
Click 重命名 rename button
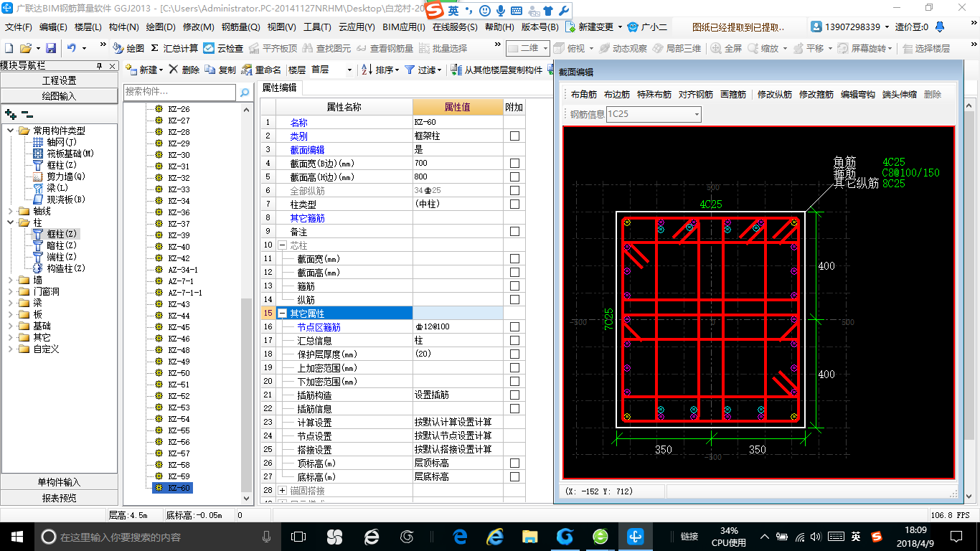coord(261,70)
